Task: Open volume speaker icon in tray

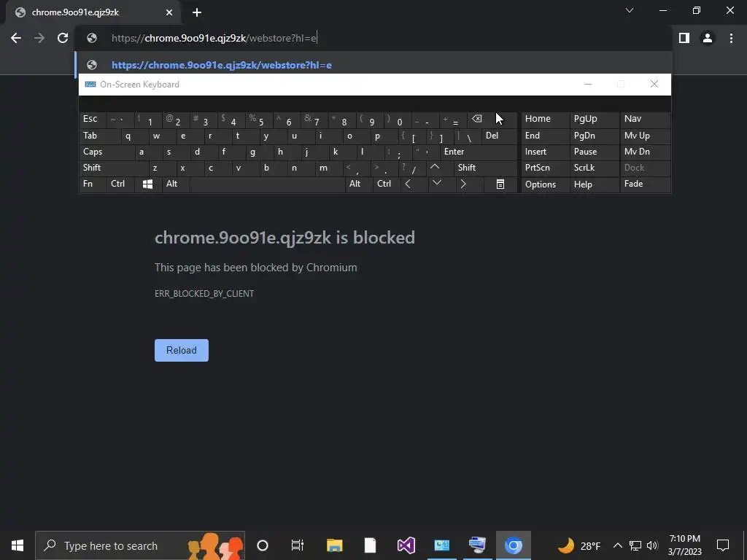Action: [x=653, y=545]
